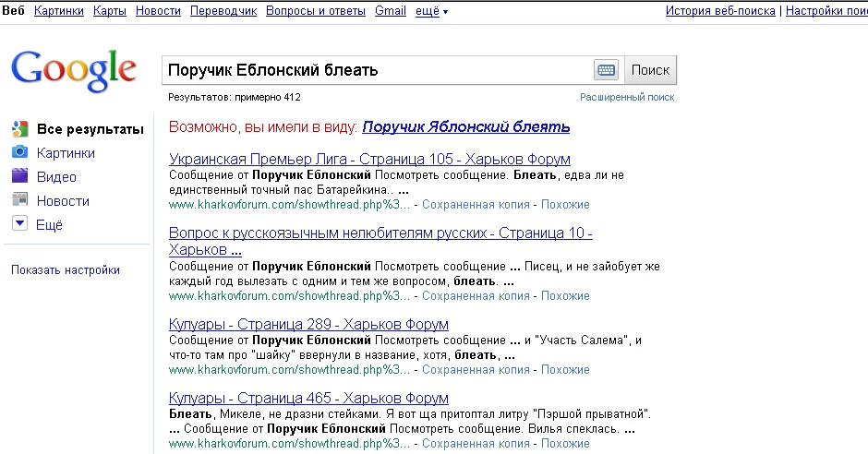
Task: Click the green URL under Страница 465 result
Action: point(290,444)
